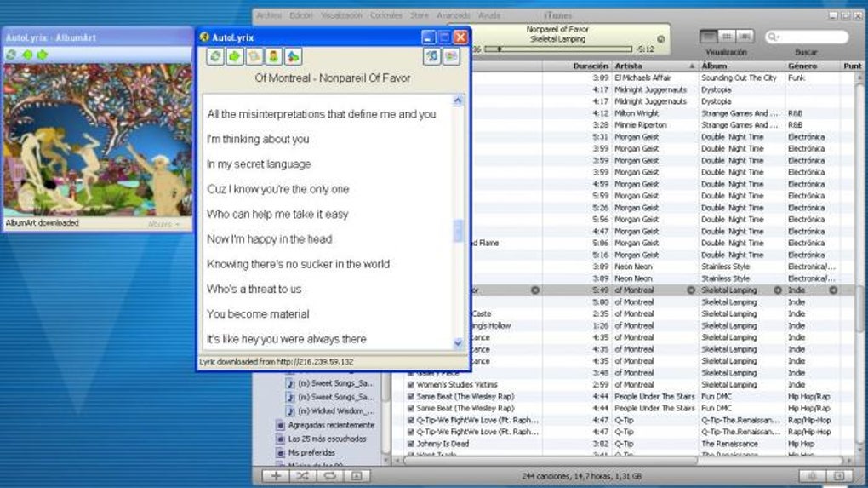The image size is (868, 488).
Task: Click the green refresh lyrics button in AutoLyrix
Action: point(215,56)
